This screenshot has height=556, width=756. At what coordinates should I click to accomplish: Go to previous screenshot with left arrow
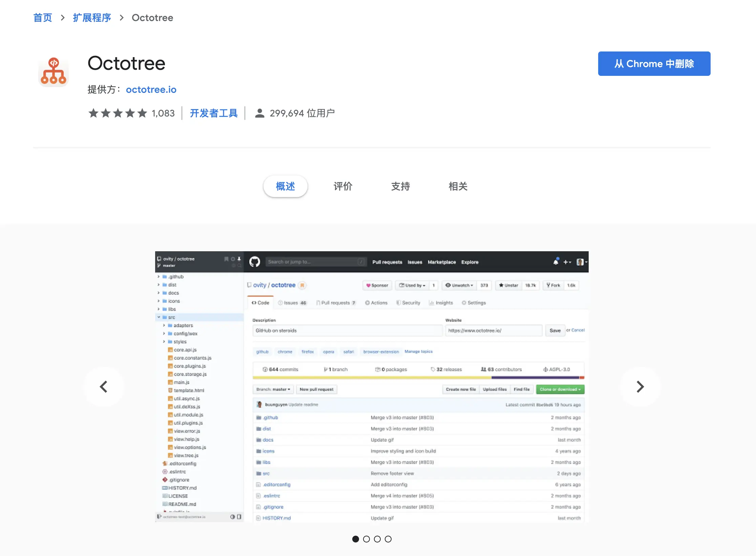pyautogui.click(x=104, y=387)
